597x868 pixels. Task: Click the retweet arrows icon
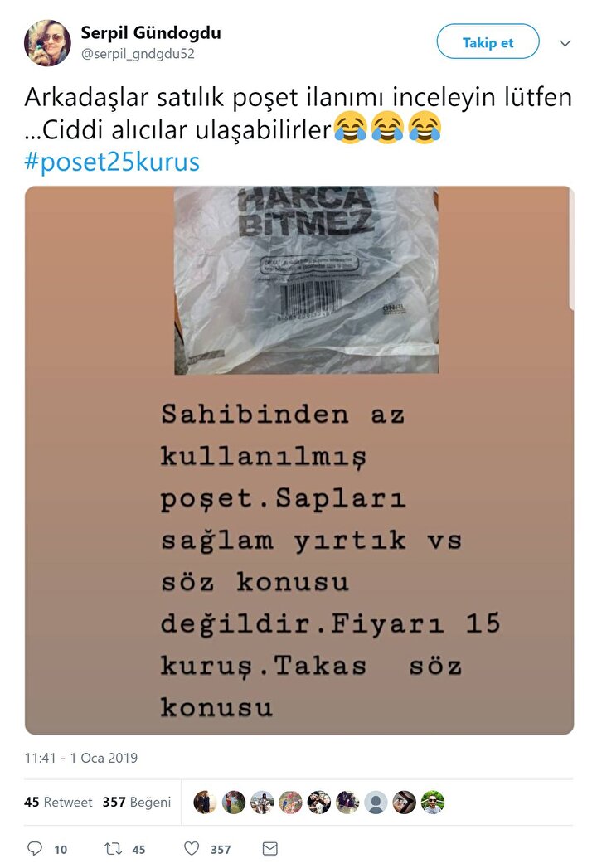pyautogui.click(x=114, y=848)
